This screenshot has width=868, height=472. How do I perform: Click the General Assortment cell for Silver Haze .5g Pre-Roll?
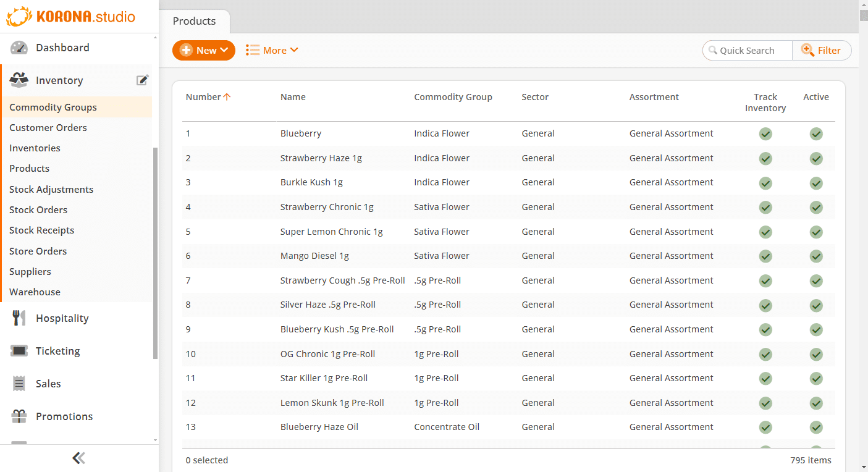[x=672, y=305]
